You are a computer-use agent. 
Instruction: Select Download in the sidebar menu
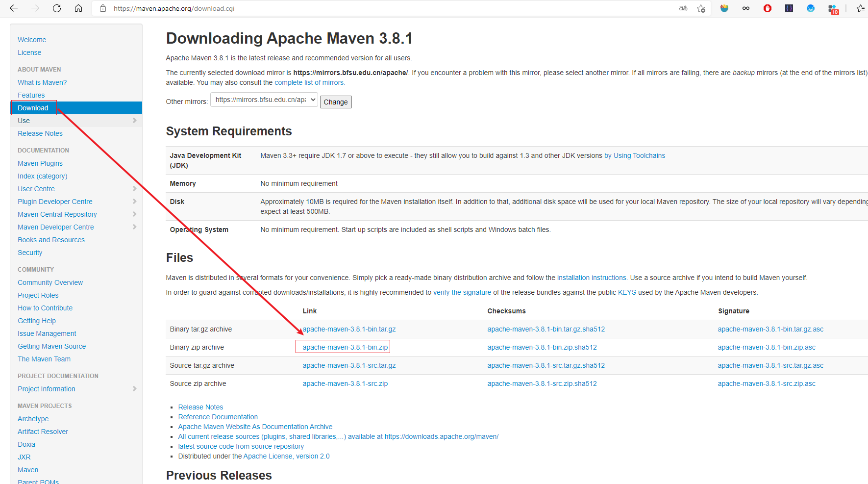tap(76, 108)
